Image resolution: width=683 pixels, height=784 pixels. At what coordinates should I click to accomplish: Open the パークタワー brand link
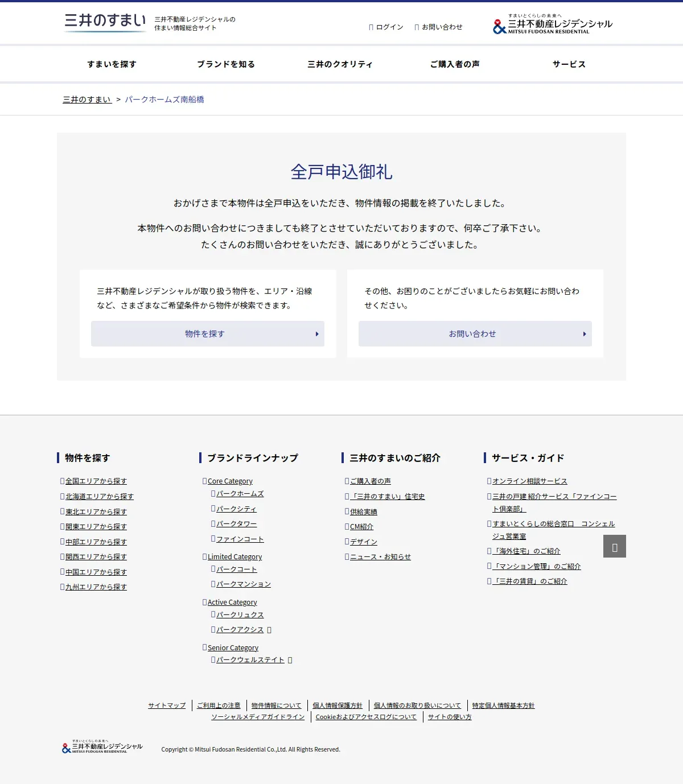click(236, 524)
